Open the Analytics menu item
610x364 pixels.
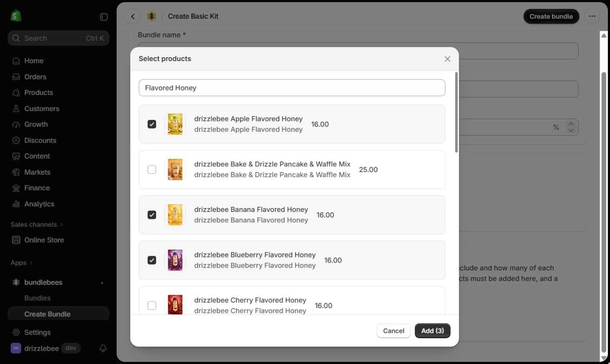(59, 204)
